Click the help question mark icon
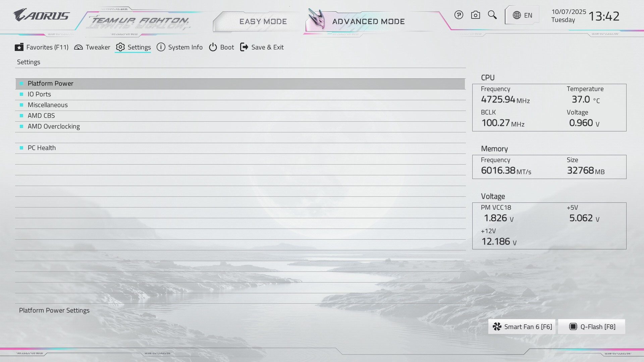The width and height of the screenshot is (644, 362). coord(459,15)
